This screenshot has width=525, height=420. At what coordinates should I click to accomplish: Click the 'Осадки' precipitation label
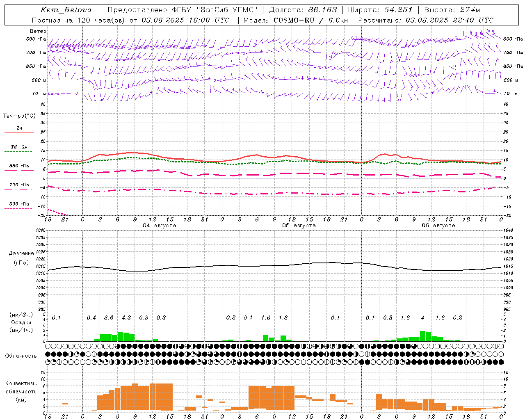pyautogui.click(x=21, y=322)
